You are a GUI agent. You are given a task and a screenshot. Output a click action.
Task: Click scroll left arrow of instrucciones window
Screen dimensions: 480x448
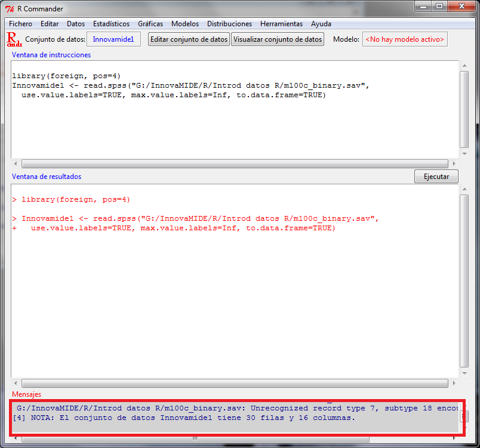[x=16, y=163]
